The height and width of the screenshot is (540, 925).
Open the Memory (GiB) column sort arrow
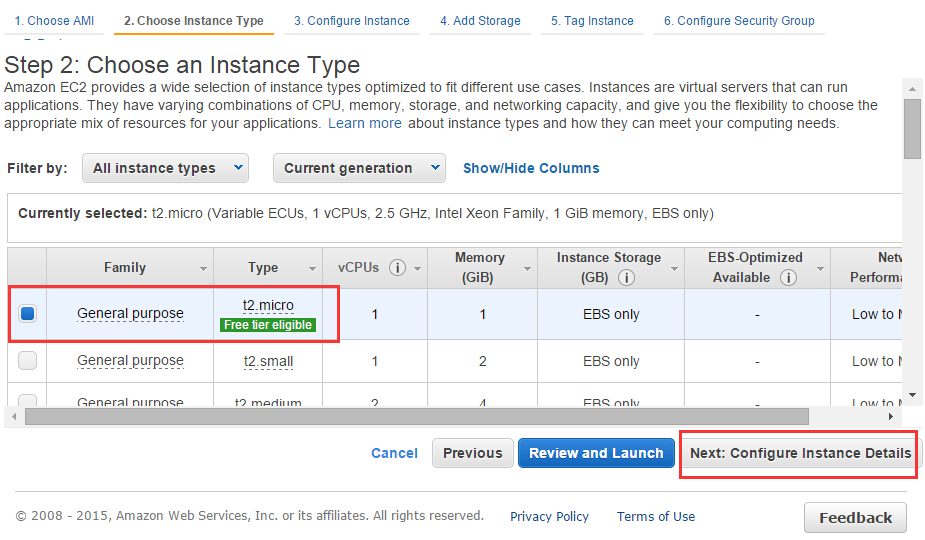coord(527,269)
